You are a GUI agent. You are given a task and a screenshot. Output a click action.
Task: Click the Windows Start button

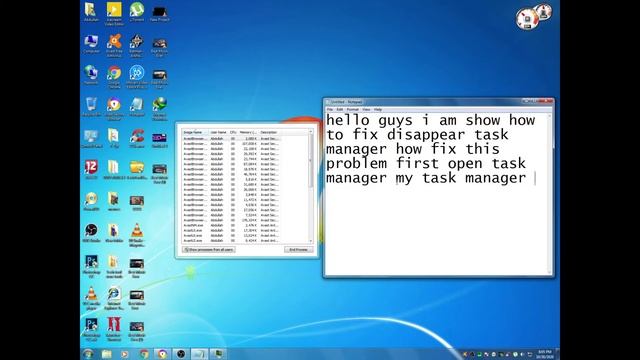88,354
